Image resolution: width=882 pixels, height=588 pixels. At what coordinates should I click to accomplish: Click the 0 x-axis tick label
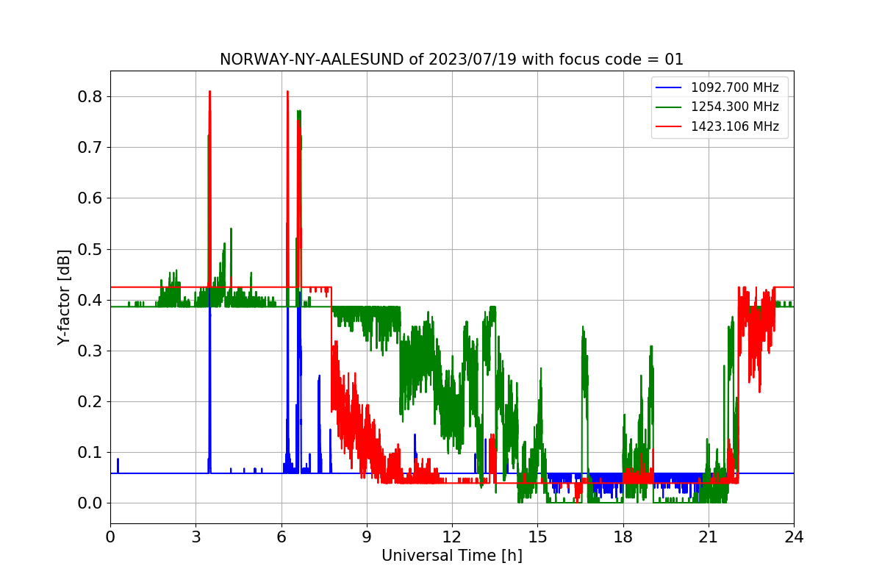tap(110, 537)
